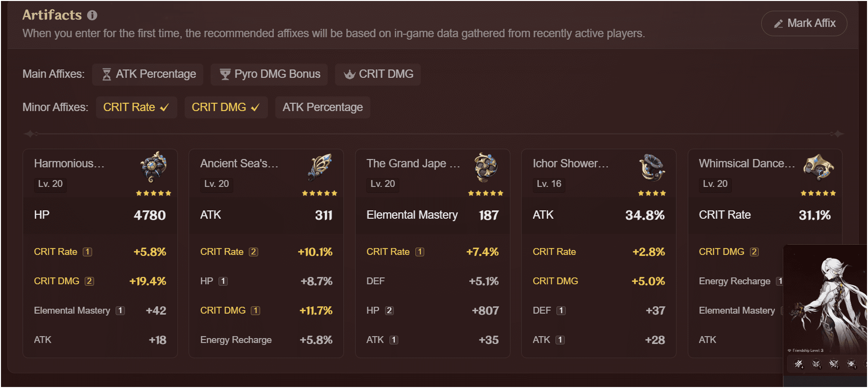Toggle the ATK Percentage minor affix

pyautogui.click(x=322, y=107)
